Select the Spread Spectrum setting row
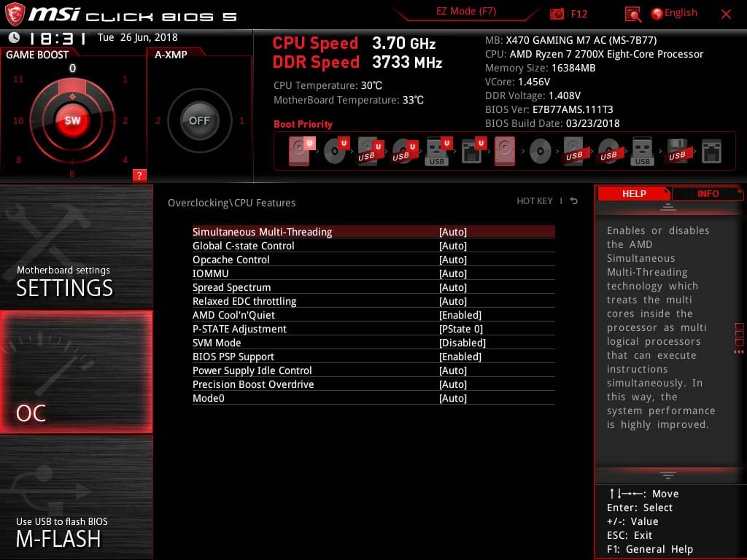The width and height of the screenshot is (747, 560). click(373, 287)
